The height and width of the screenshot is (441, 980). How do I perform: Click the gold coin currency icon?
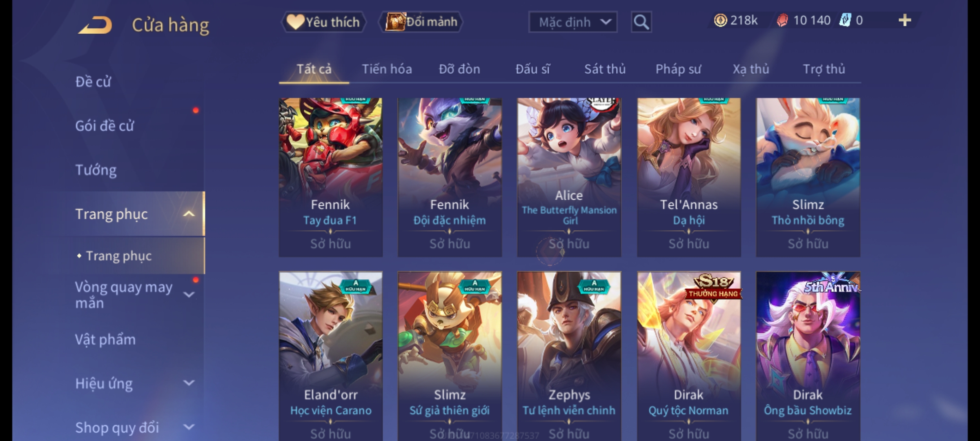720,20
